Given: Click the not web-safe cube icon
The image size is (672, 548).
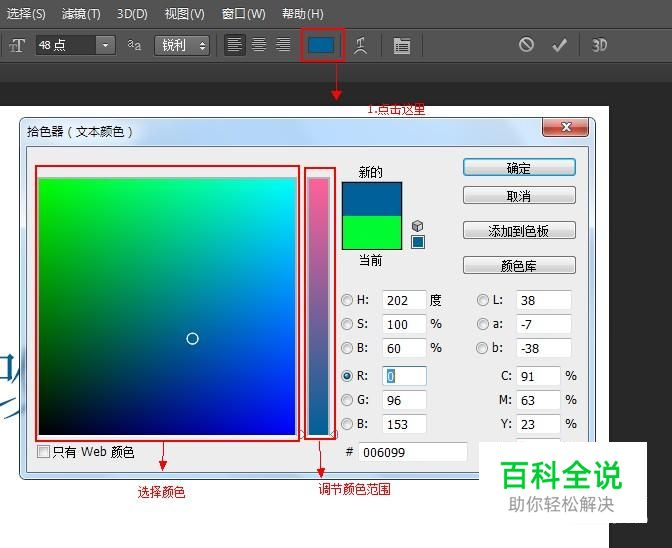Looking at the screenshot, I should click(417, 225).
